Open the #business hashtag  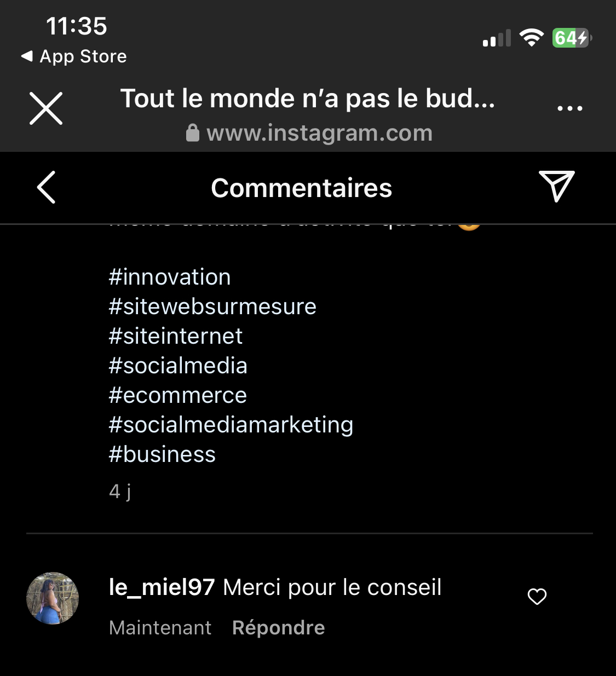[162, 454]
